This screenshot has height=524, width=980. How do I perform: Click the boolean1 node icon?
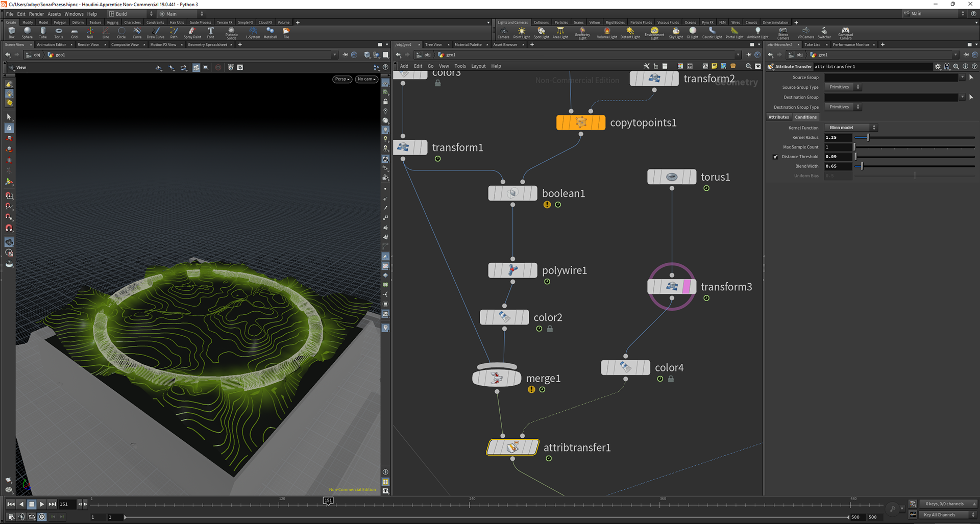513,193
